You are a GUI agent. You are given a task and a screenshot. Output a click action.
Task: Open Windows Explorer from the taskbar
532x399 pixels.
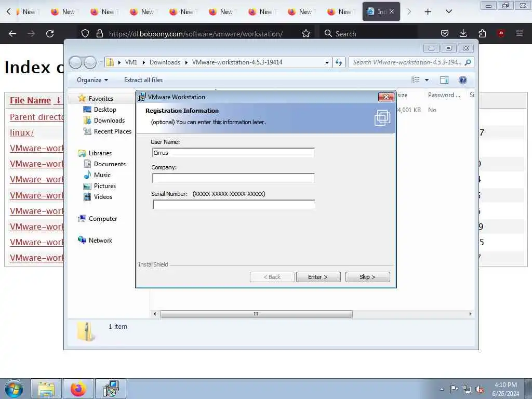[x=46, y=389]
